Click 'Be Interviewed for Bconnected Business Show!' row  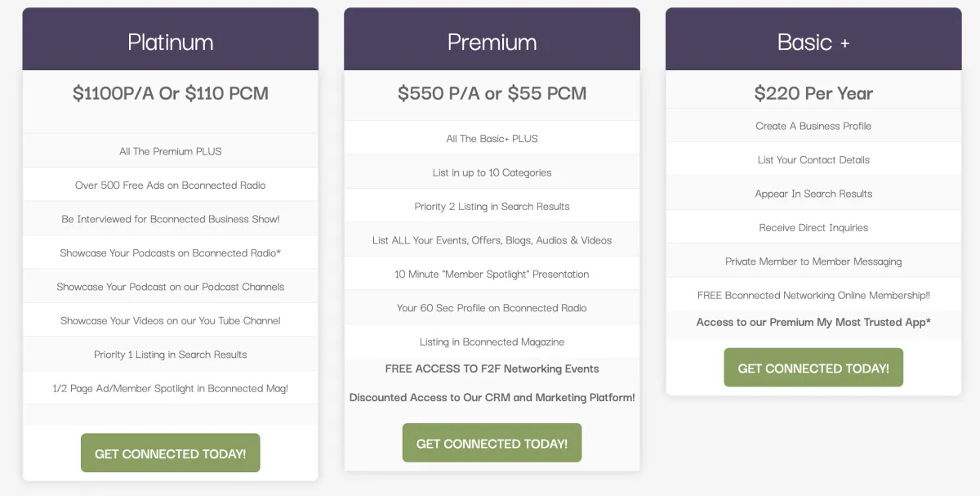point(170,219)
